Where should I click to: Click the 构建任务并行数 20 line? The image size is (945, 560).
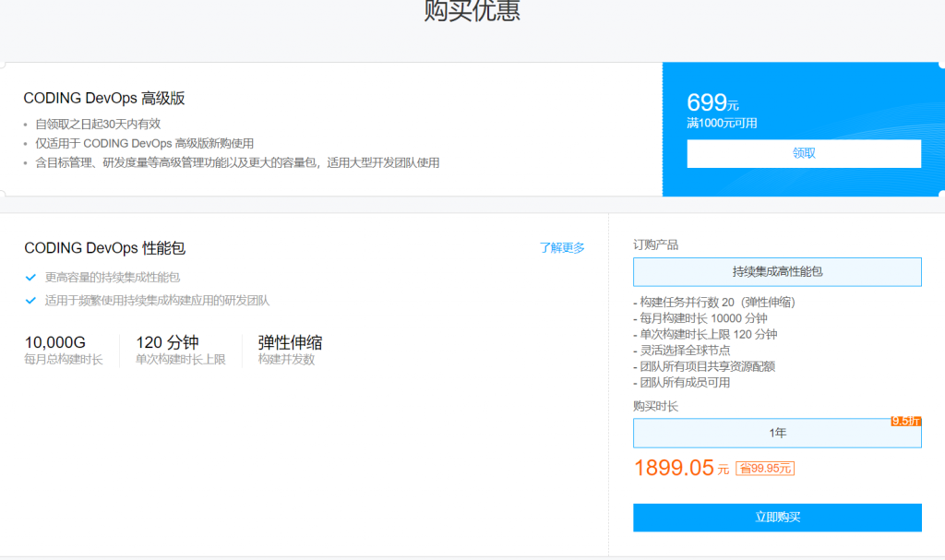pos(714,302)
